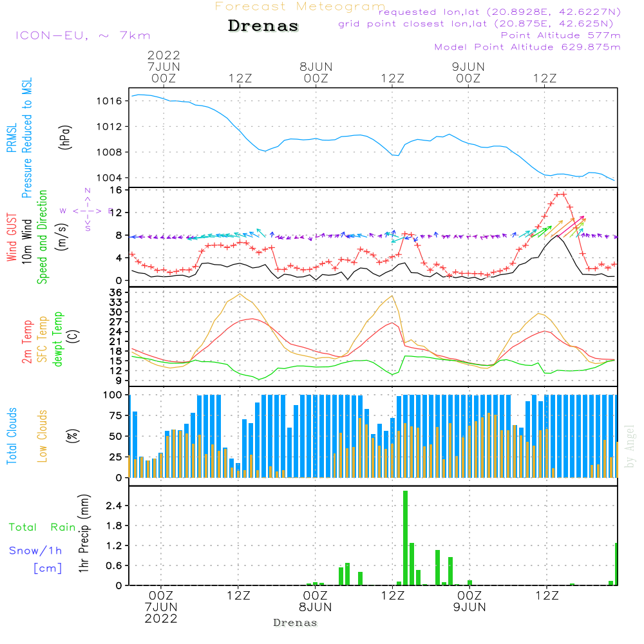Click the 9JUN date label on top axis

pos(468,67)
